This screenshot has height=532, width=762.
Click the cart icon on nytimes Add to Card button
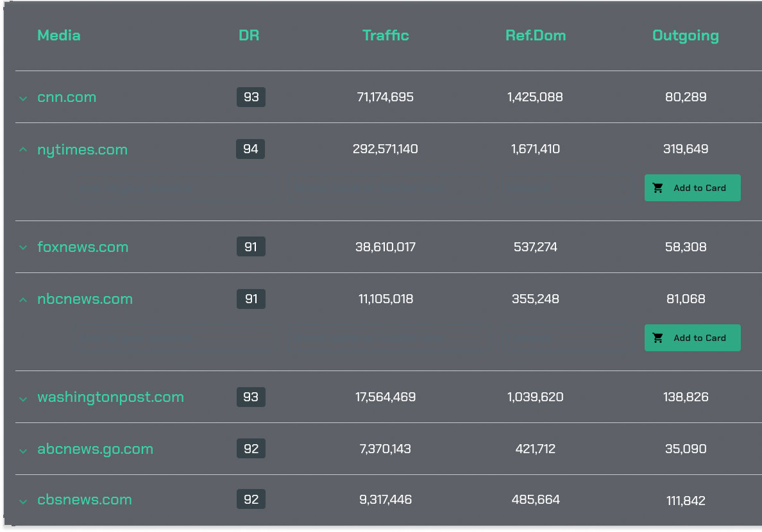[x=658, y=187]
